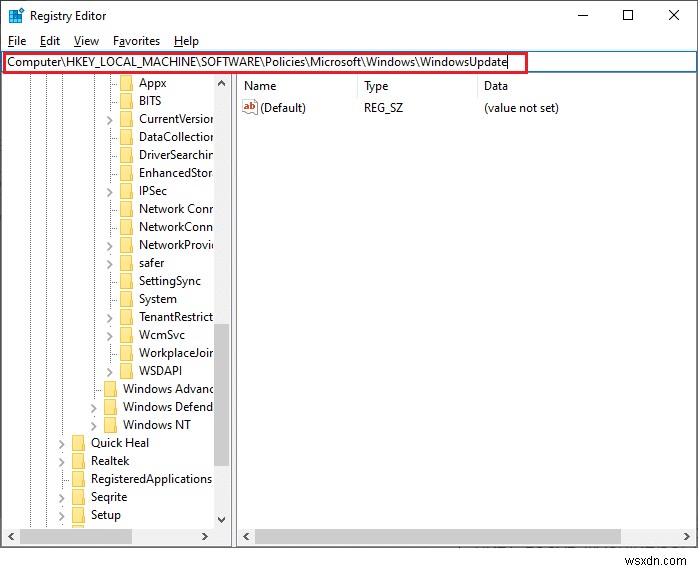Select the safer folder icon
Screen dimensions: 698x571
click(x=126, y=263)
